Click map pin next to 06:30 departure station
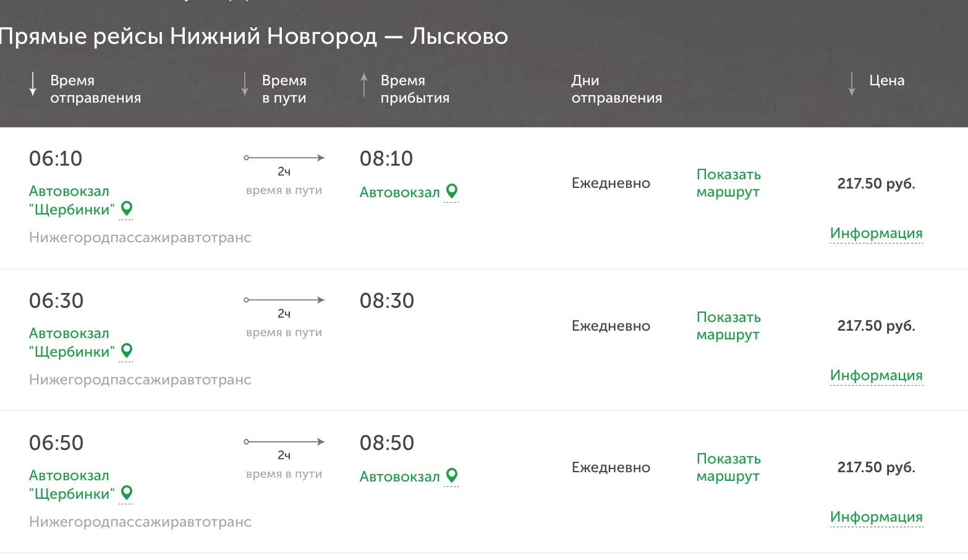This screenshot has height=560, width=968. pos(127,350)
